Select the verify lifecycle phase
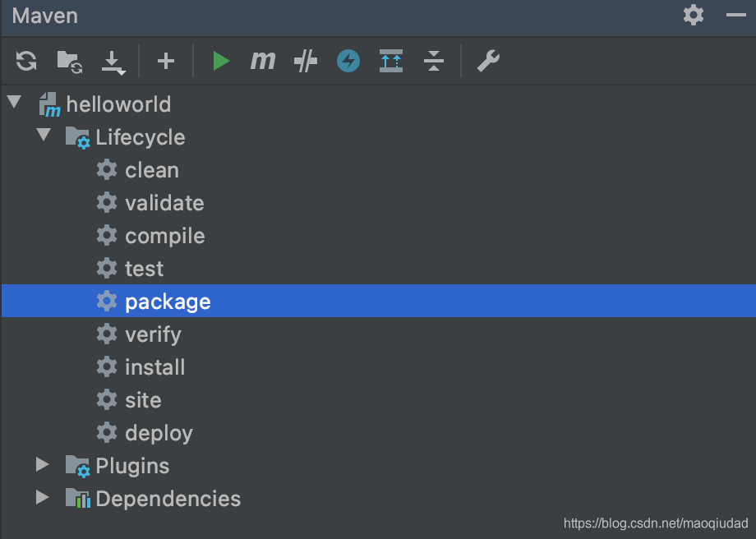The image size is (756, 539). click(153, 334)
